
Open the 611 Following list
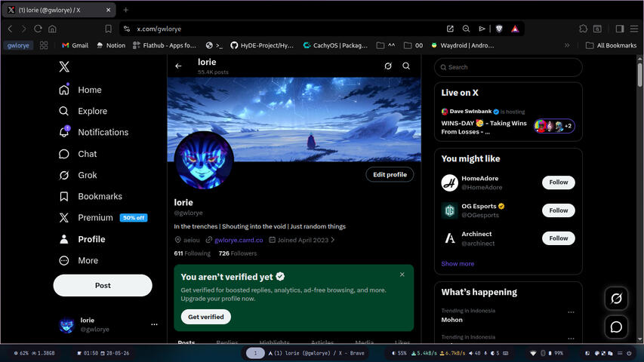(192, 253)
